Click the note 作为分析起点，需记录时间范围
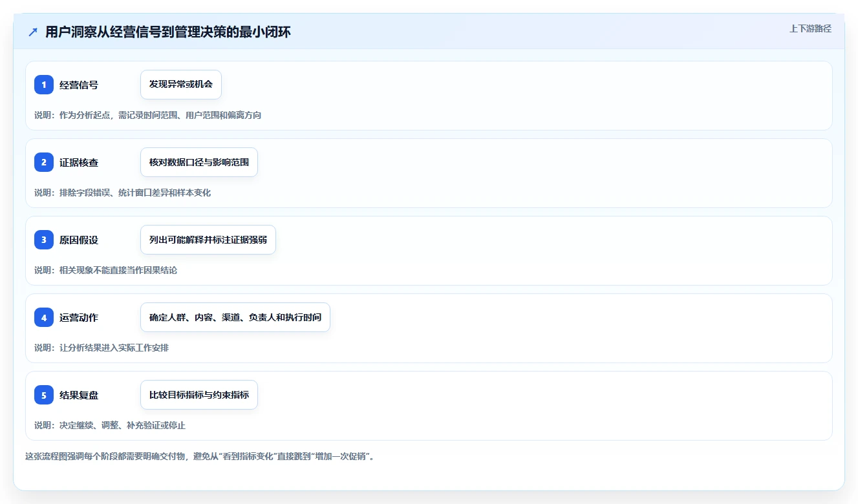The width and height of the screenshot is (858, 504). [148, 115]
